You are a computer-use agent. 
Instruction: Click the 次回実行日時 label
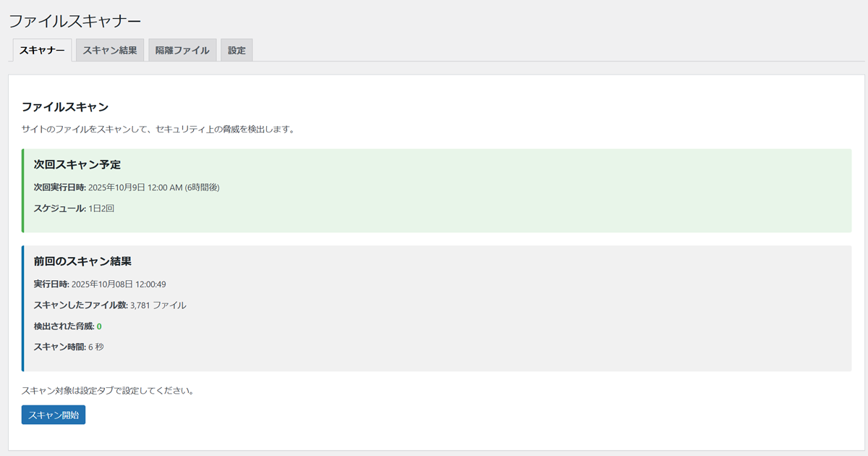[59, 187]
